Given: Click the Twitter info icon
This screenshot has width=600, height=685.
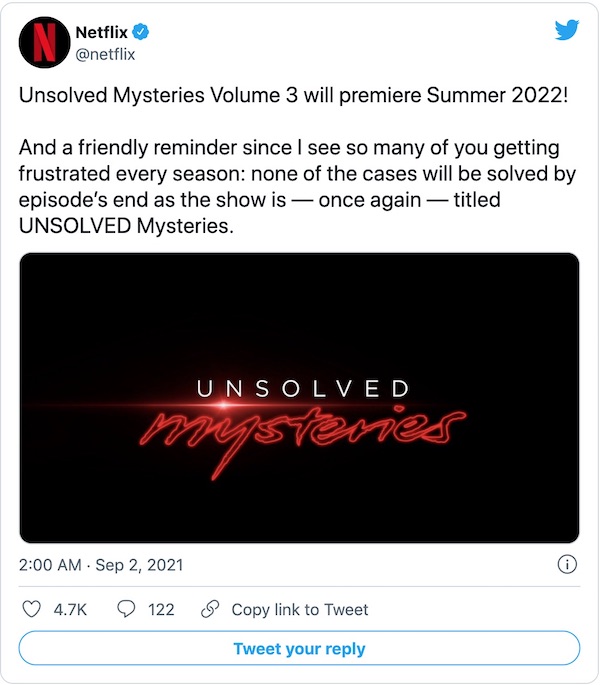Looking at the screenshot, I should [x=566, y=565].
